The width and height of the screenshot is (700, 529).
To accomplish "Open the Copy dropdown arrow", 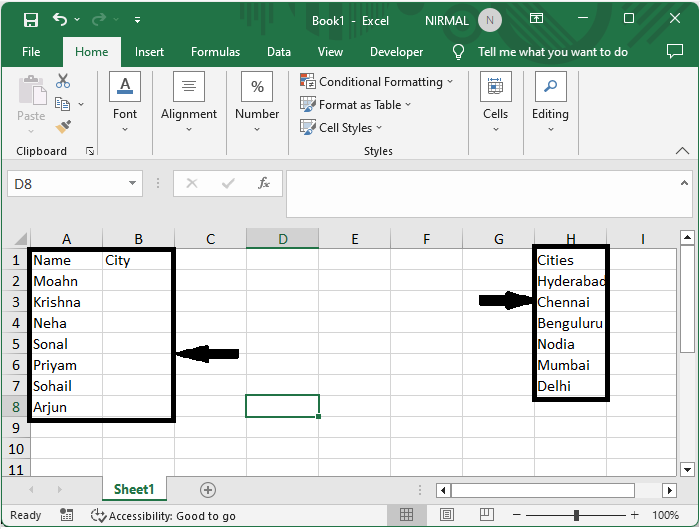I will click(81, 104).
